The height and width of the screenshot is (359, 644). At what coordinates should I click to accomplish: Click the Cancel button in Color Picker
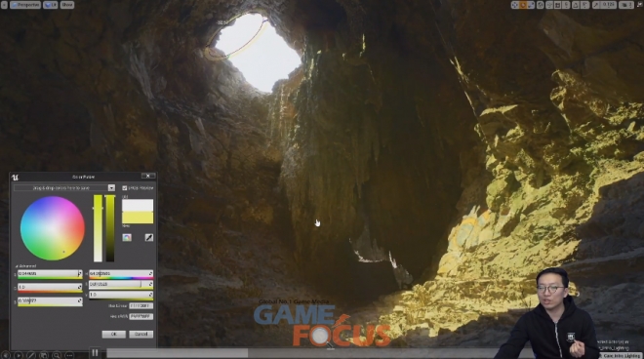141,334
